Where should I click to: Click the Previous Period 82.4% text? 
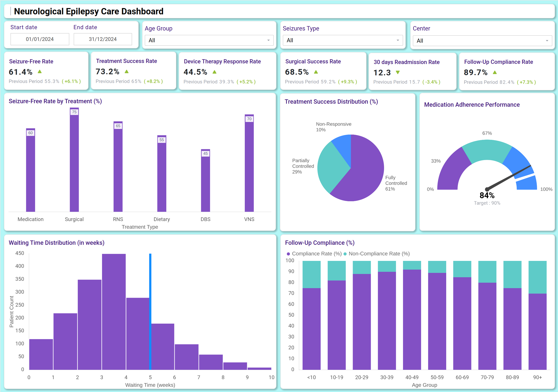click(489, 82)
